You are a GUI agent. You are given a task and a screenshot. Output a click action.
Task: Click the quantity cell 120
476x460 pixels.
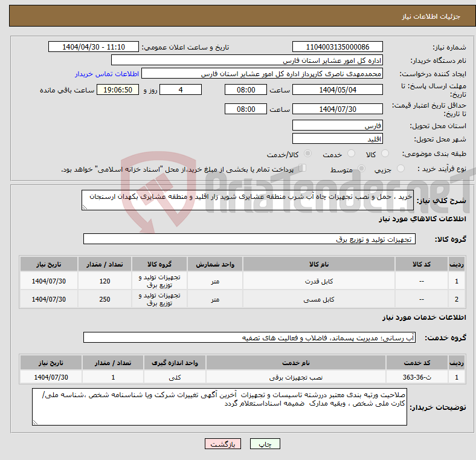click(105, 281)
